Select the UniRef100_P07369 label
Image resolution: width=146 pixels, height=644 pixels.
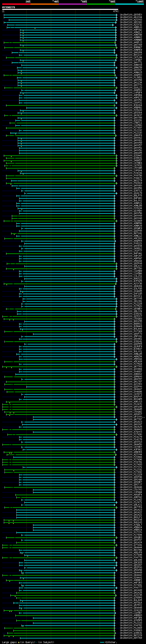click(x=131, y=331)
